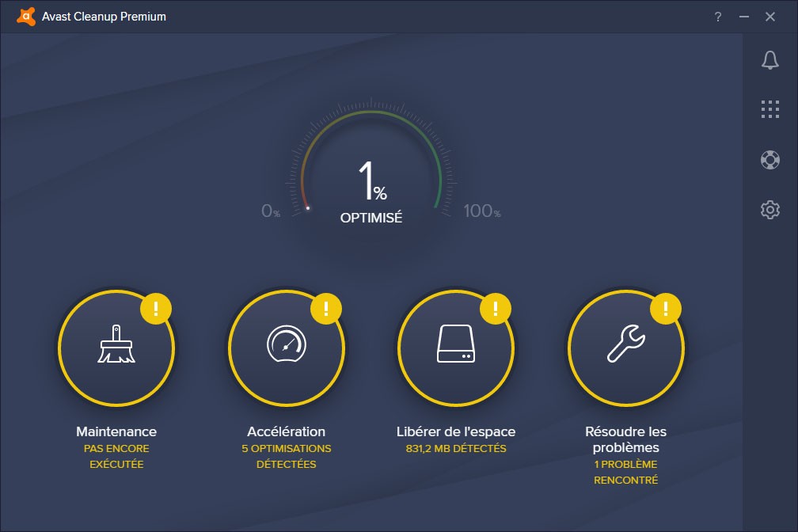798x532 pixels.
Task: Click the speedometer icon for Accélération
Action: (x=286, y=345)
